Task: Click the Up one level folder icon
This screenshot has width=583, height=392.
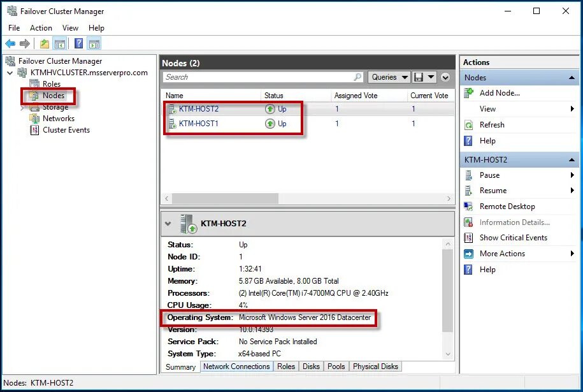Action: [x=45, y=44]
